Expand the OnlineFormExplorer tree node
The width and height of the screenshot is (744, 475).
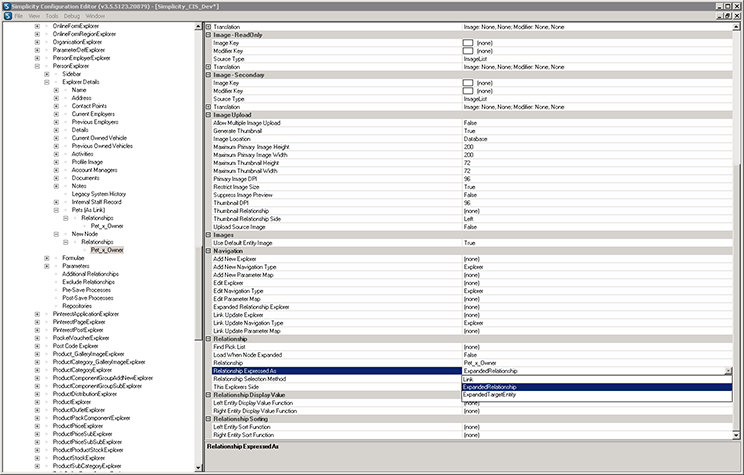click(37, 26)
